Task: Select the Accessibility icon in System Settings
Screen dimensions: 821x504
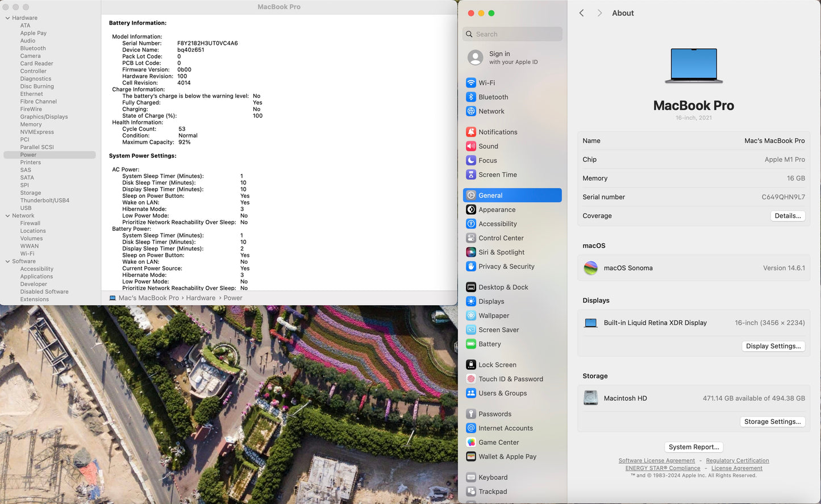Action: [471, 224]
